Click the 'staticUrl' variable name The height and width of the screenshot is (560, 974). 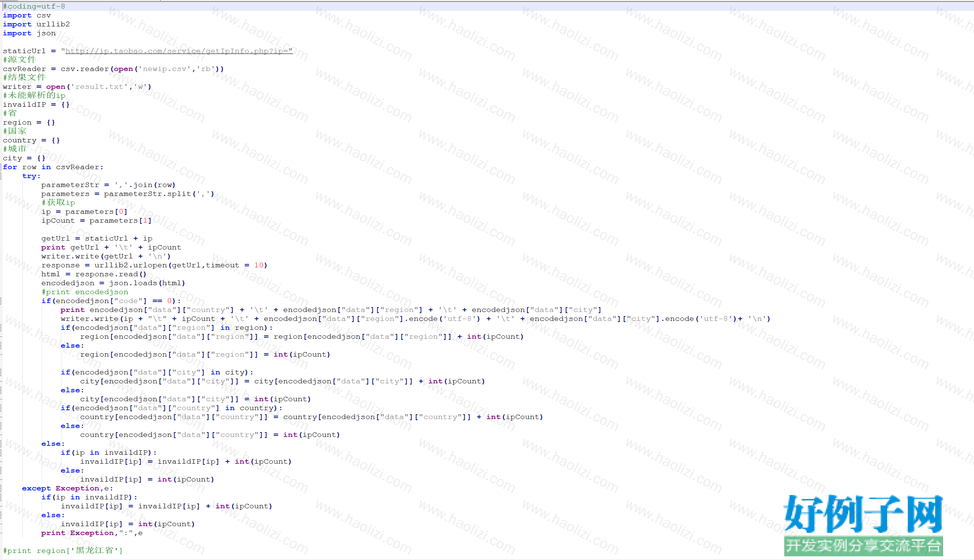24,51
